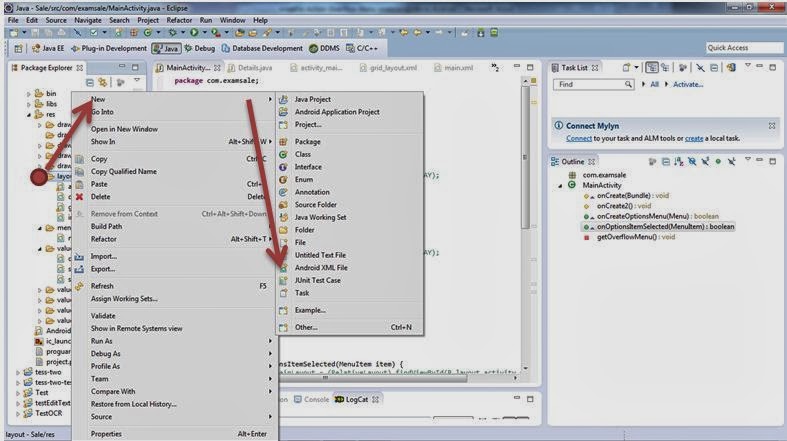
Task: Click the Open Perspective icon
Action: click(18, 48)
